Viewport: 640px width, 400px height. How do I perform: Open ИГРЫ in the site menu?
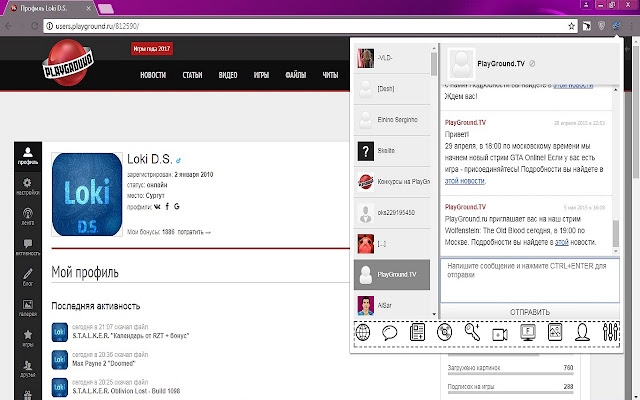click(x=261, y=75)
